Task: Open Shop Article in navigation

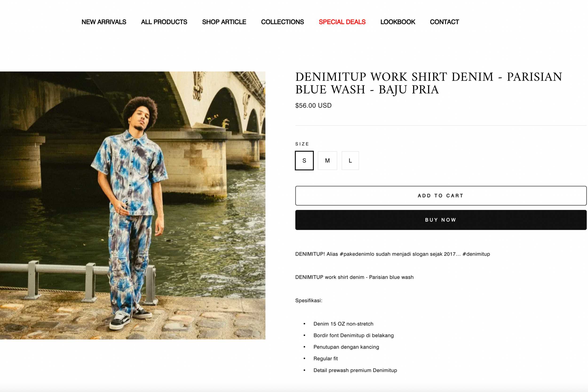Action: pyautogui.click(x=224, y=22)
